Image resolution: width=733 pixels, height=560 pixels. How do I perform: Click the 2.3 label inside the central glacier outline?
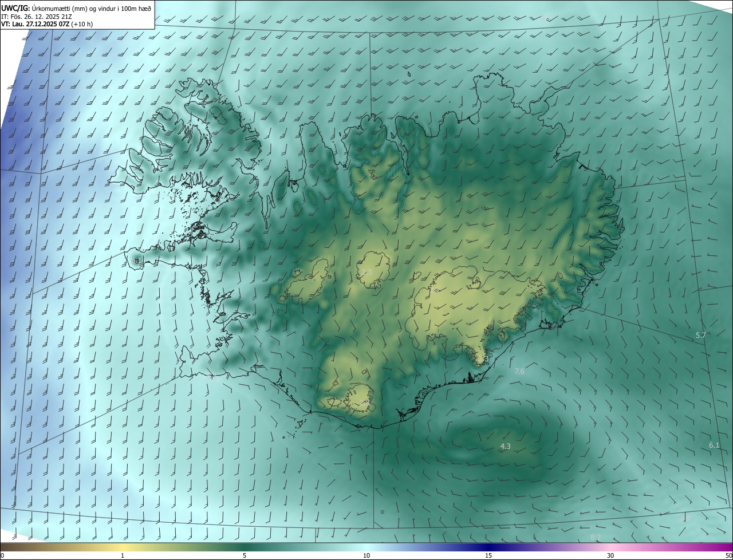pyautogui.click(x=366, y=273)
